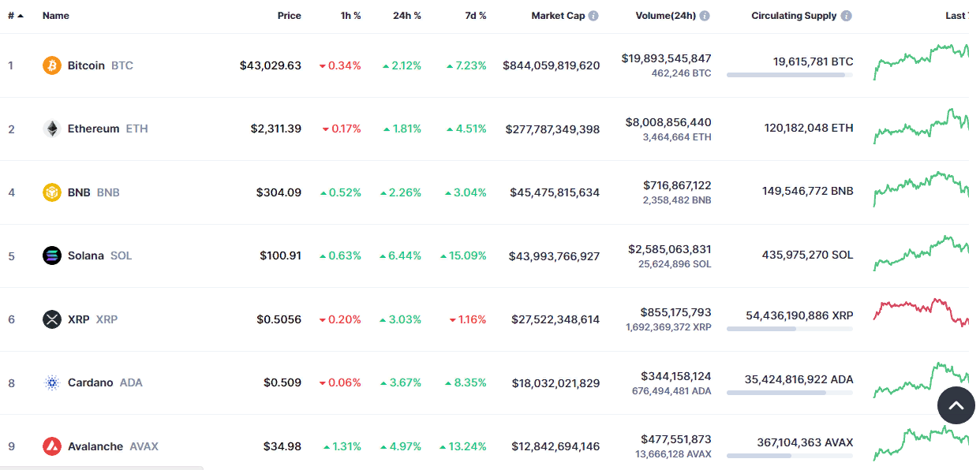
Task: Click the red Avalanche logo icon
Action: pyautogui.click(x=52, y=446)
